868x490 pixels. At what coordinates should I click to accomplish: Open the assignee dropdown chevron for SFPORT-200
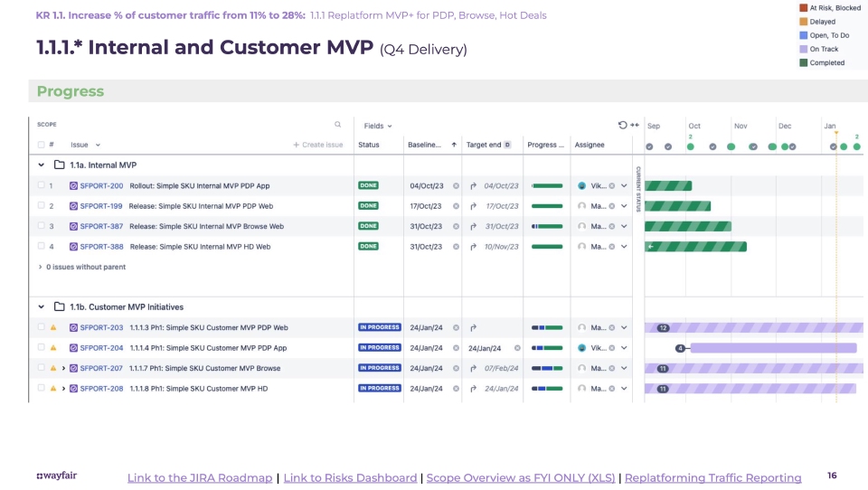tap(624, 186)
